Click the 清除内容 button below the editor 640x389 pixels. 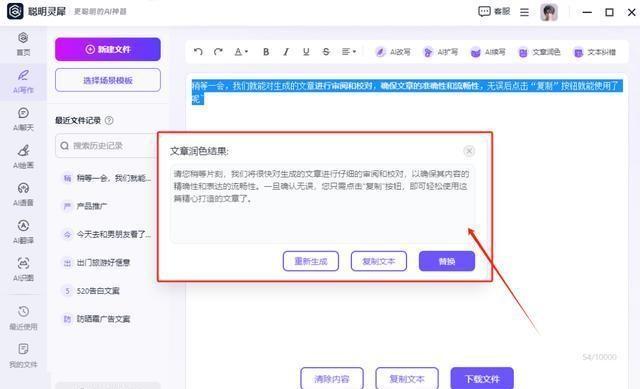pyautogui.click(x=332, y=379)
